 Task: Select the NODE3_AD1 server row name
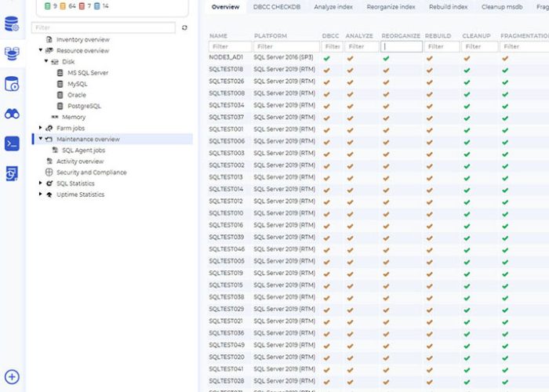point(226,57)
